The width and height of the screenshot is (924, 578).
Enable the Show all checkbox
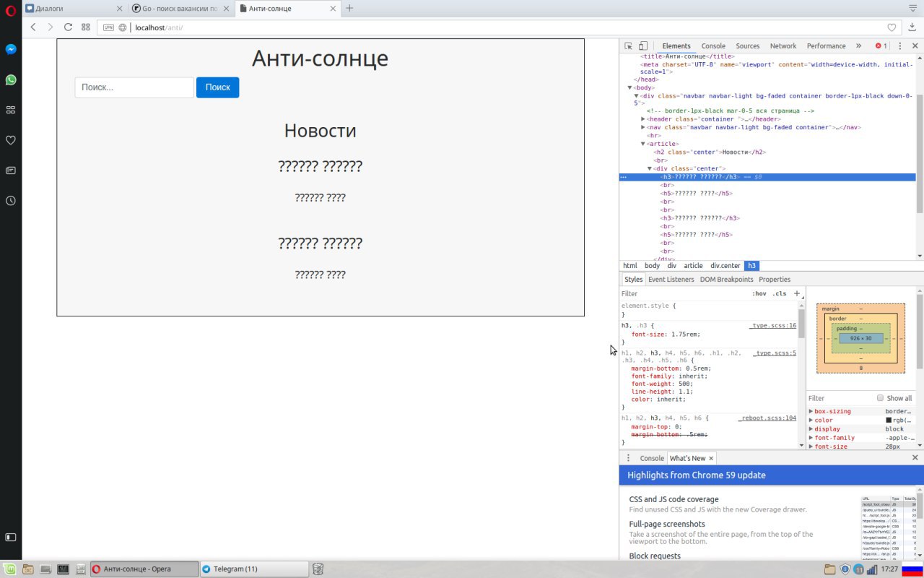pyautogui.click(x=880, y=398)
